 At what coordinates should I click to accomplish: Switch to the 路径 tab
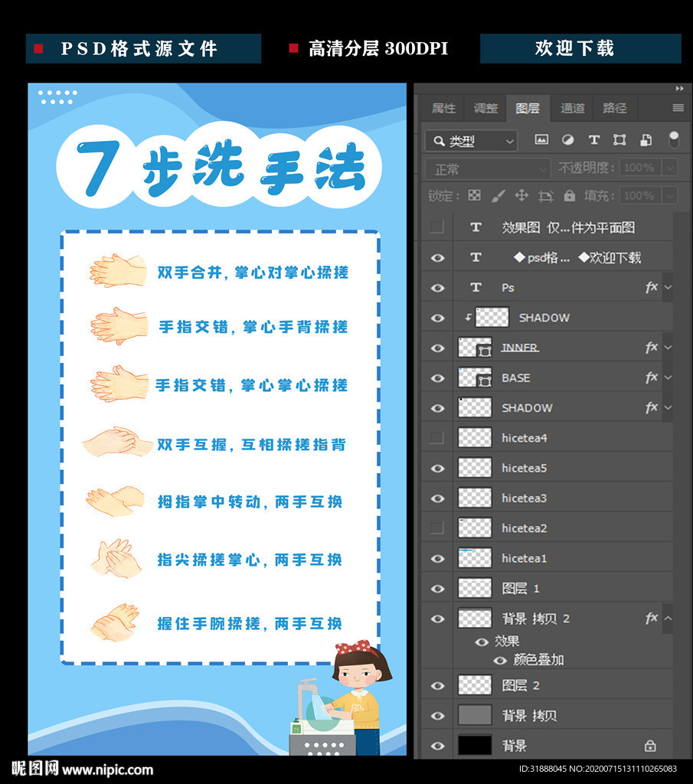(614, 108)
